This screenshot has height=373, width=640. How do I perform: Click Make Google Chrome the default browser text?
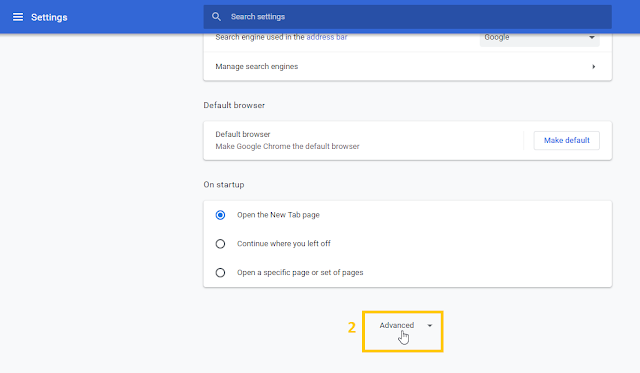click(x=287, y=147)
